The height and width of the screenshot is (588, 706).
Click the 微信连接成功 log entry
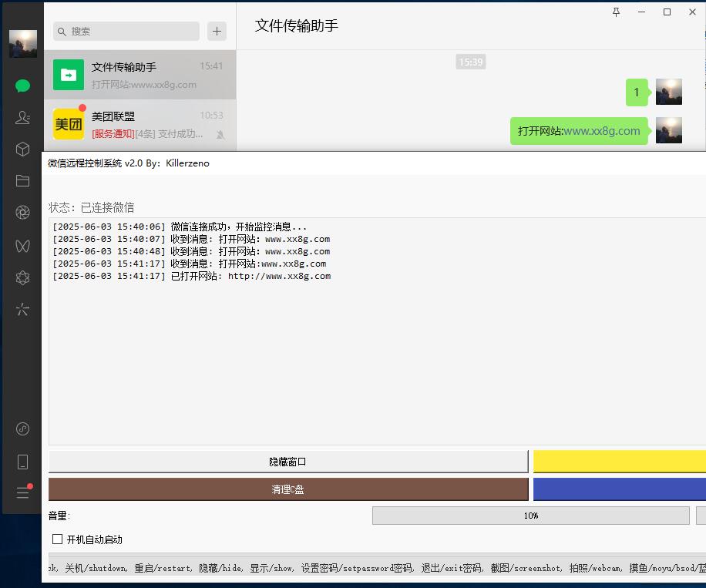180,227
